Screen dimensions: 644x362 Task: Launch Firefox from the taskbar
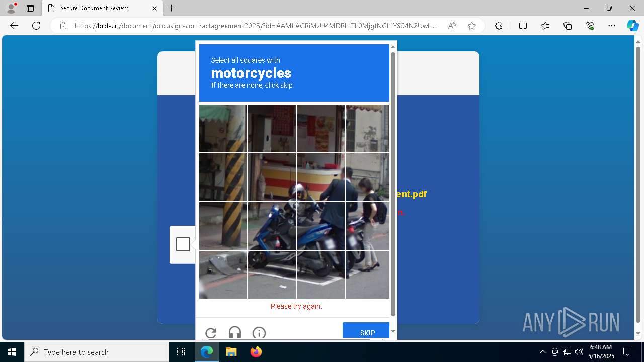(256, 352)
